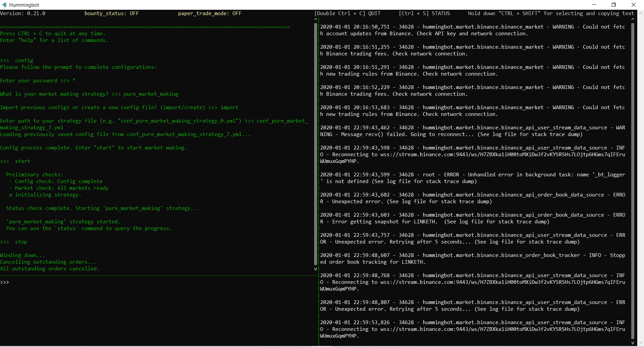Select the asterisk shown after the password prompt
Screen dimensions: 644x347
tap(74, 80)
